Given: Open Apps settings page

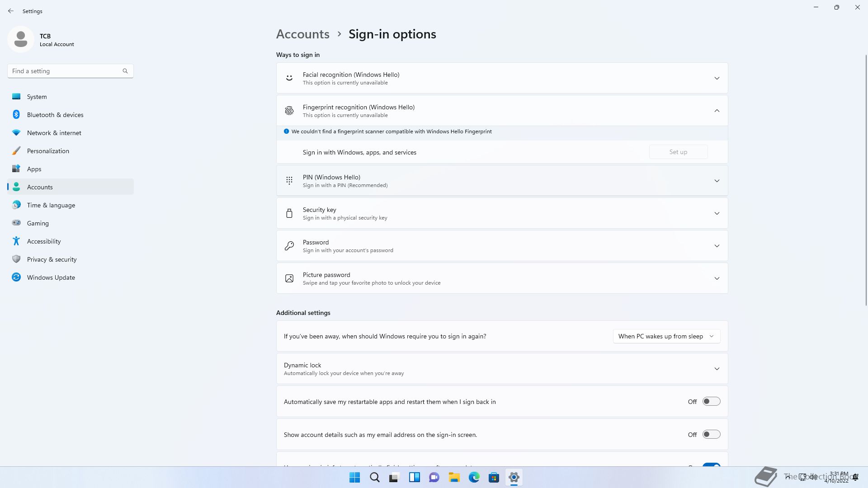Looking at the screenshot, I should (71, 169).
